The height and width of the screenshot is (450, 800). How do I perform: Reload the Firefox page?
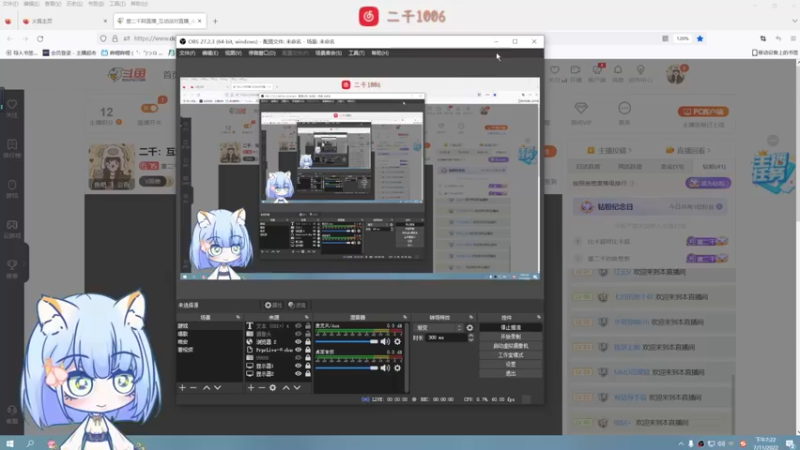tap(40, 39)
